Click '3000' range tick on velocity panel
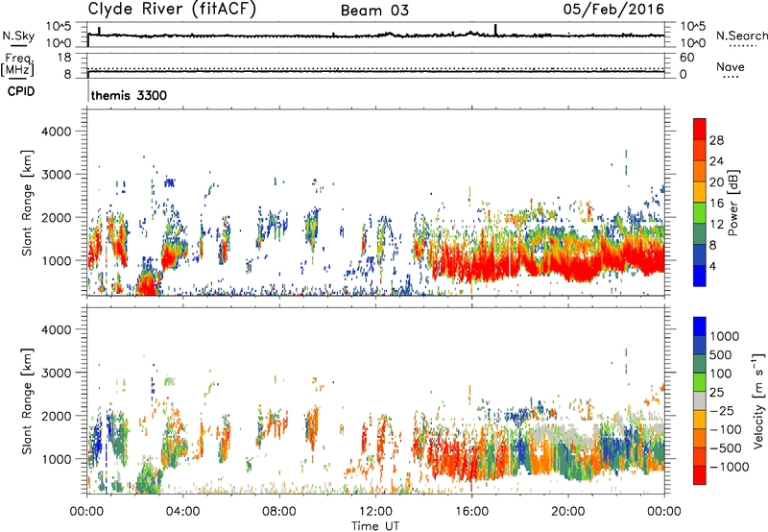Viewport: 768px width, 532px height. 56,373
